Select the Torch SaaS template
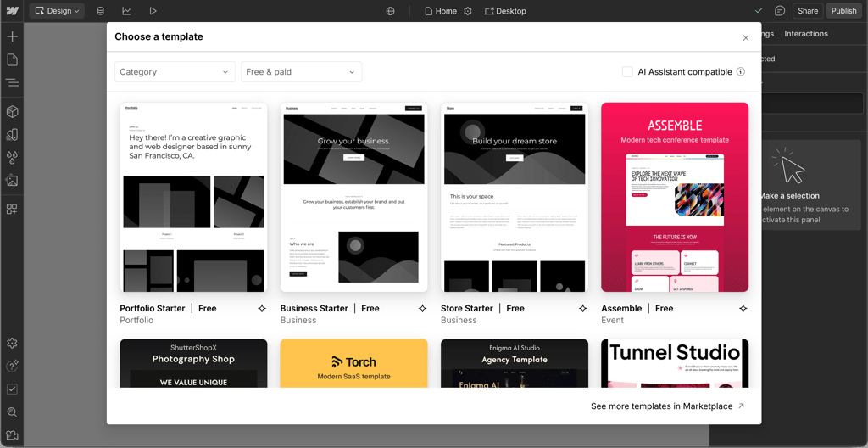Viewport: 868px width, 448px height. pos(354,363)
